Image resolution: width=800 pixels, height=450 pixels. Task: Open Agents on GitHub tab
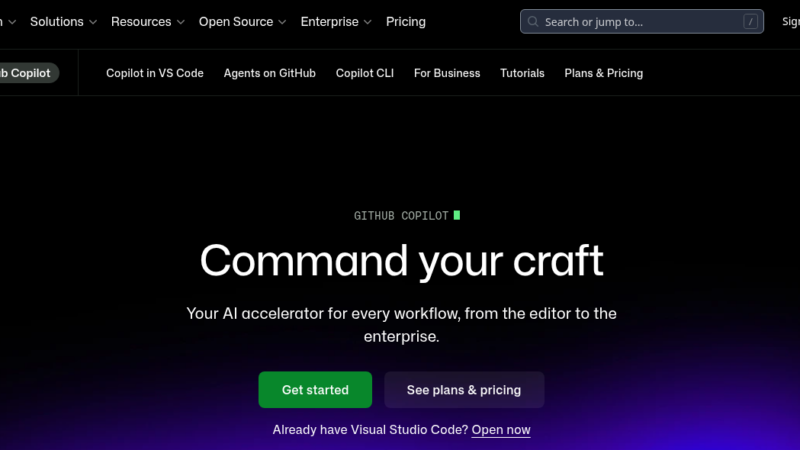coord(269,73)
